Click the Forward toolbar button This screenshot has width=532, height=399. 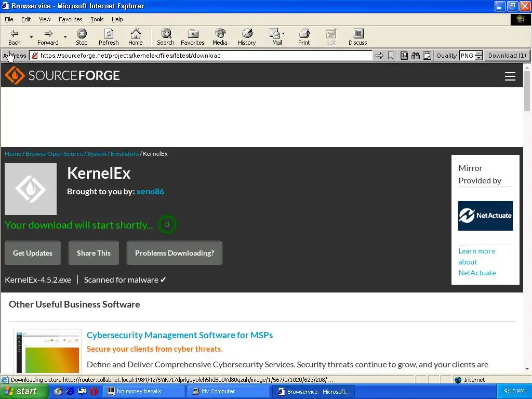48,37
